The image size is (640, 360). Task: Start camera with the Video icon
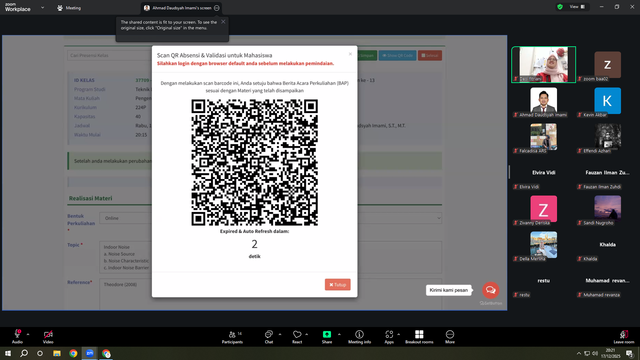(48, 334)
